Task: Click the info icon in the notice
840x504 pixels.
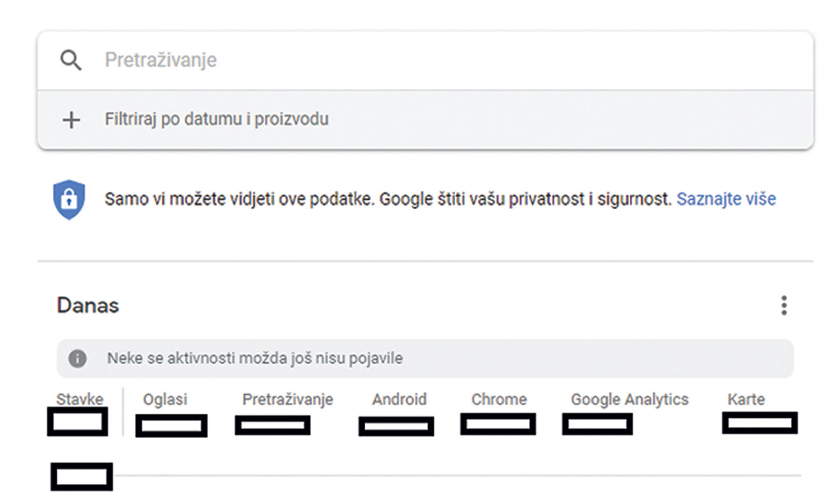Action: coord(77,358)
